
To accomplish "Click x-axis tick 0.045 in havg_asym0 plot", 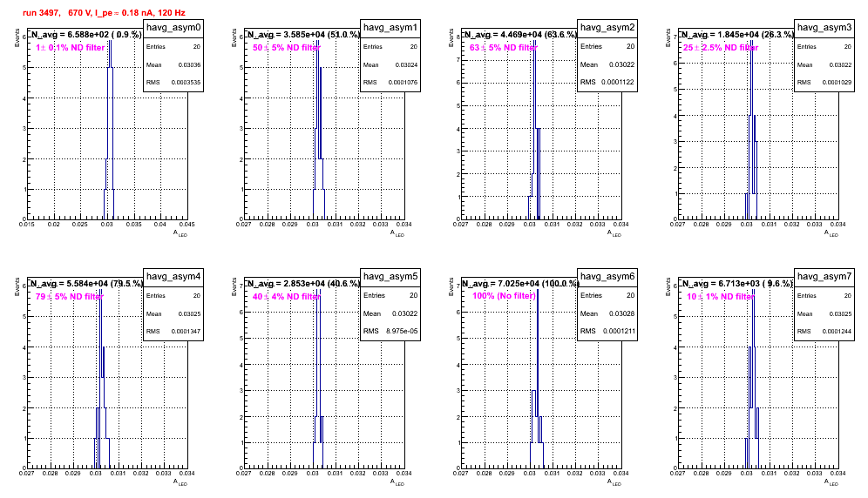I will point(186,225).
